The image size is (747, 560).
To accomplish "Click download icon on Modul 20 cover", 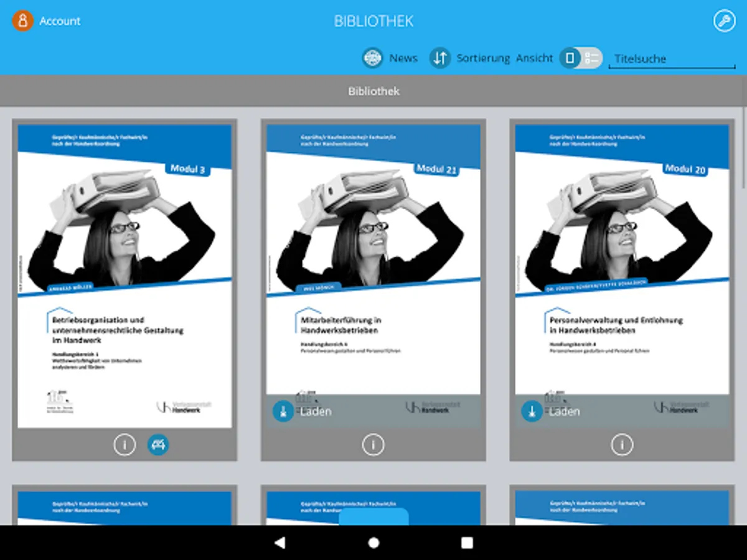I will click(x=532, y=411).
